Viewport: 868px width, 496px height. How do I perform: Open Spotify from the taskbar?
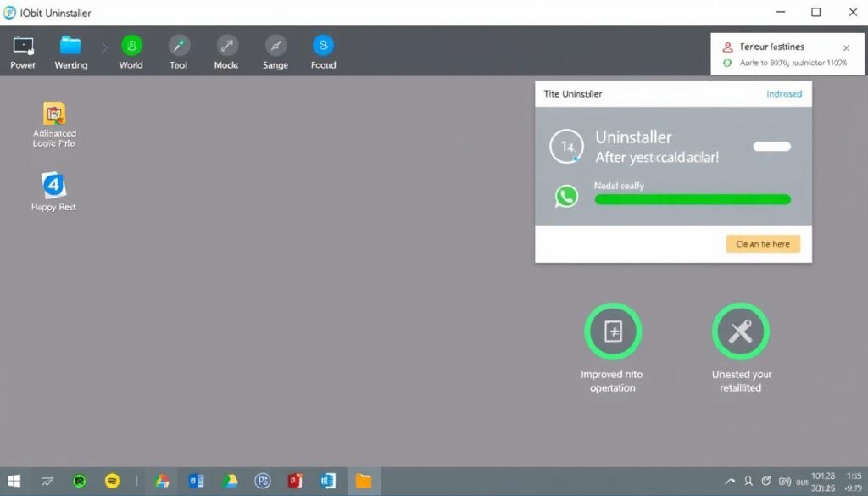tap(113, 481)
